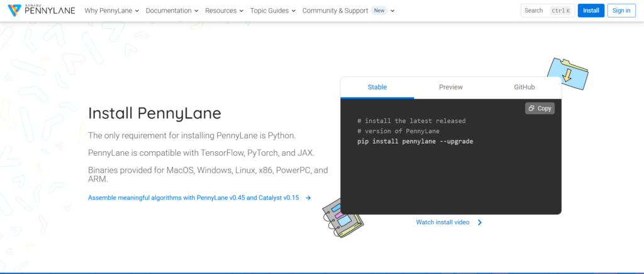Click the chevron after Watch install video
The width and height of the screenshot is (644, 274).
tap(480, 222)
